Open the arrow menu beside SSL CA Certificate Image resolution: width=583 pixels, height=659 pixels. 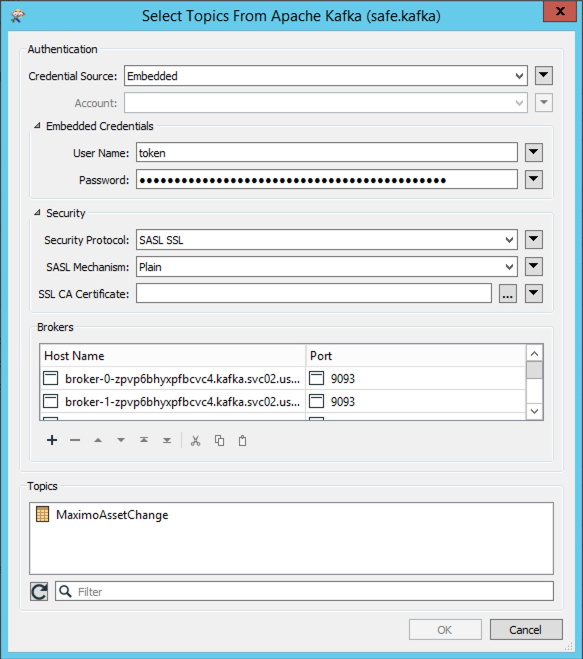point(534,293)
